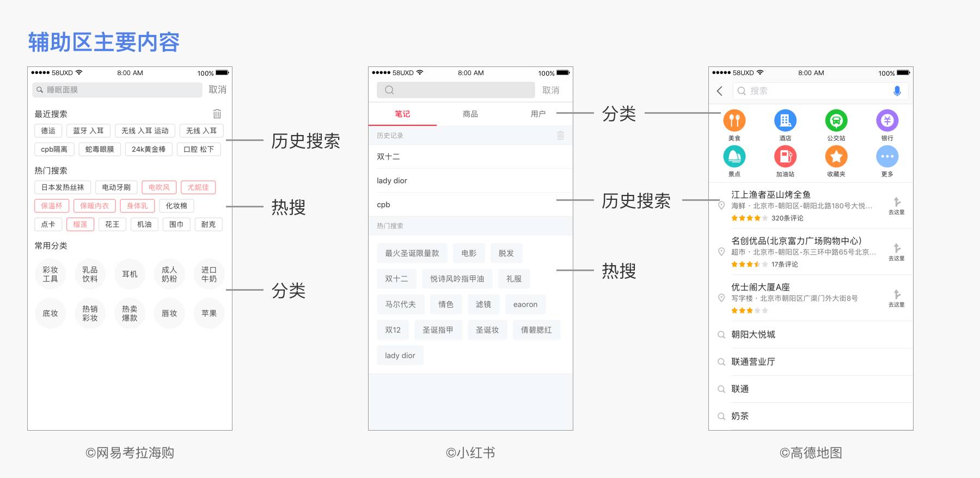The image size is (980, 478).
Task: Switch to the 用户 tab
Action: click(x=538, y=114)
